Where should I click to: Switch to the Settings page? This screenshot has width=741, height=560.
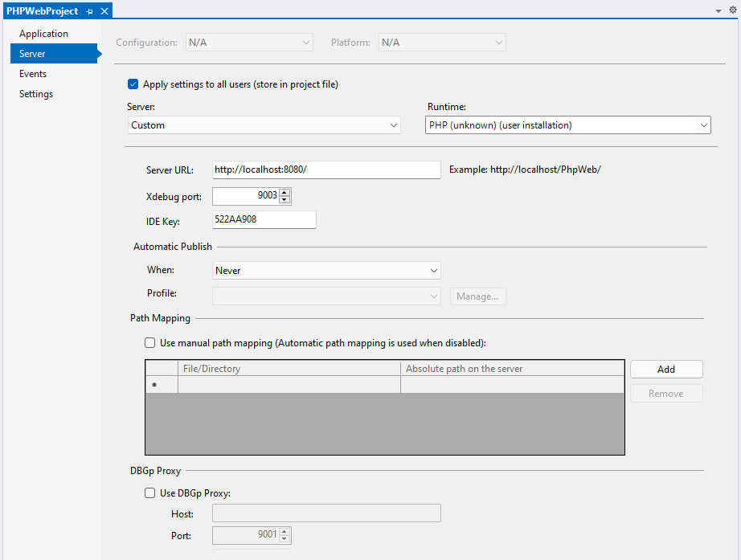(x=36, y=94)
